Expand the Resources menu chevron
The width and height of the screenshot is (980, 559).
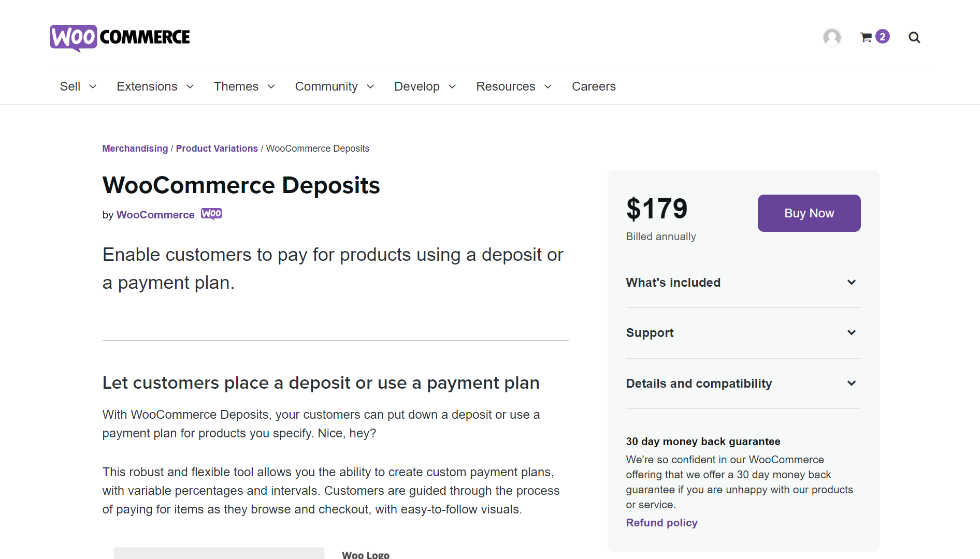[548, 86]
